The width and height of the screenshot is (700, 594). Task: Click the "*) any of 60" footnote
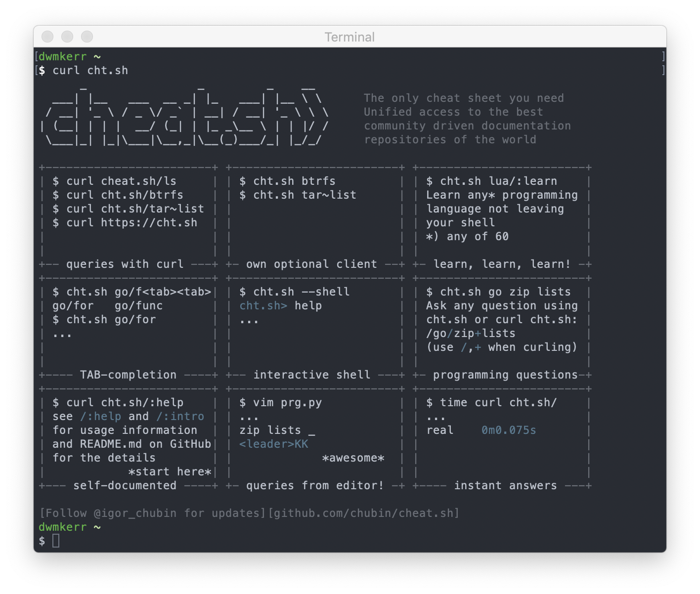(x=468, y=236)
